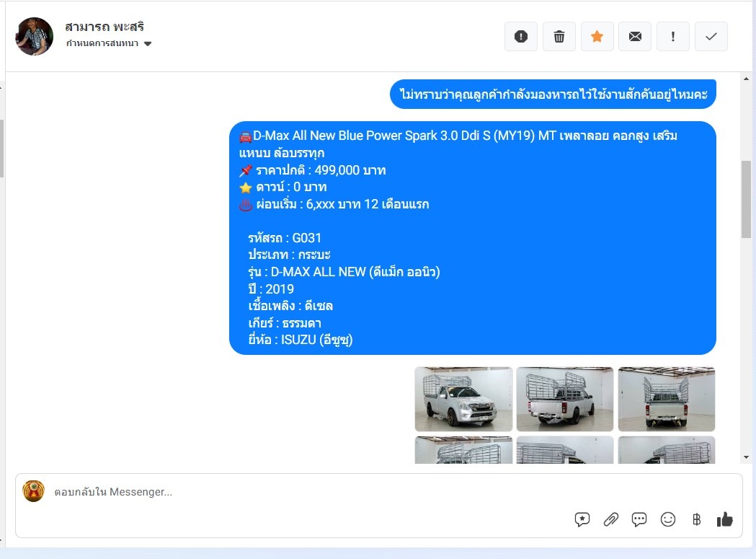Image resolution: width=756 pixels, height=559 pixels.
Task: Click the customer name 'สามารถ พะสริ'
Action: pyautogui.click(x=104, y=27)
